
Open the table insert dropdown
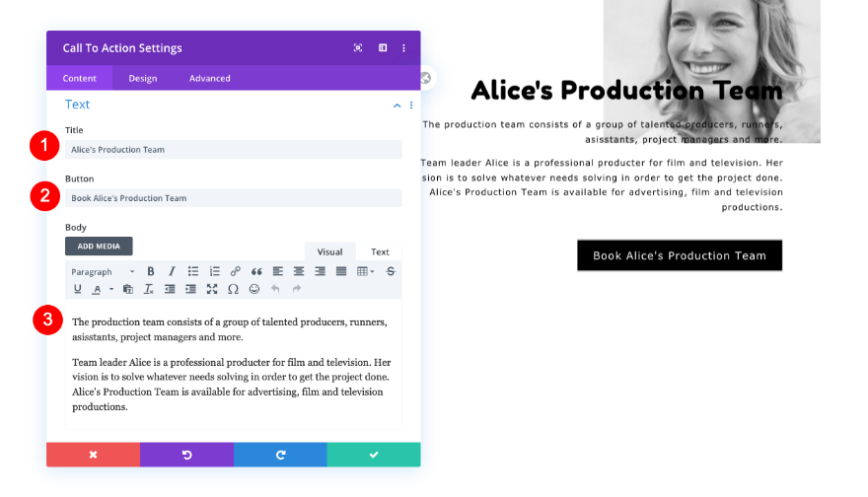365,272
